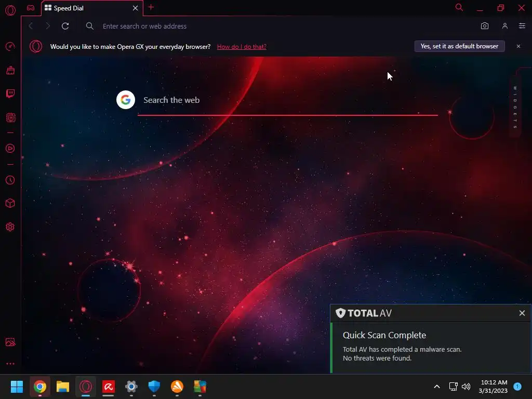Open the notification center badge

click(517, 387)
